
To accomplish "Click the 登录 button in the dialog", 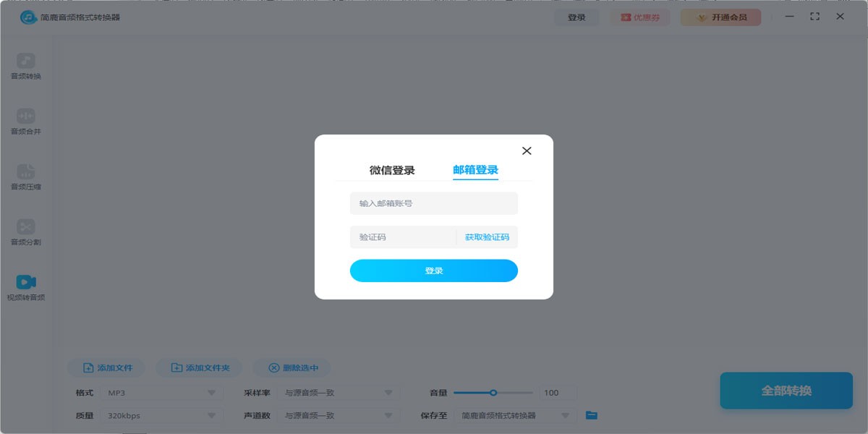I will pos(433,270).
